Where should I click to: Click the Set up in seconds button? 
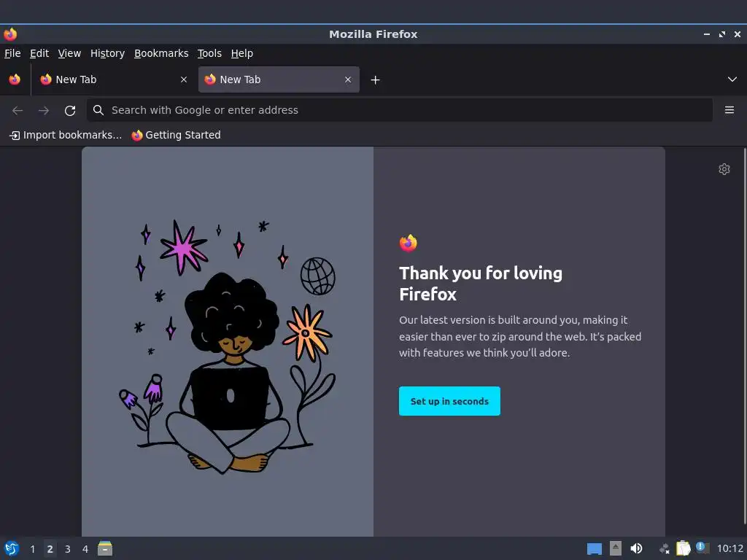pyautogui.click(x=449, y=401)
